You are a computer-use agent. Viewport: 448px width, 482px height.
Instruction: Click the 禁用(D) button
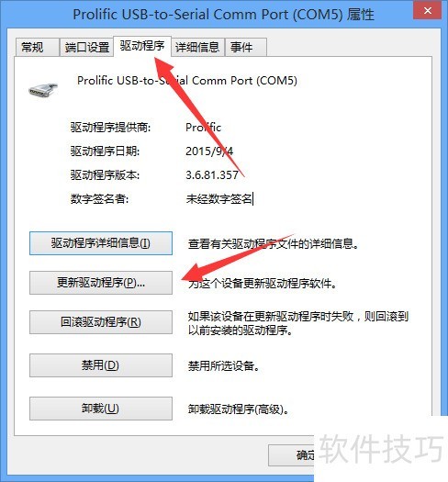pos(101,365)
